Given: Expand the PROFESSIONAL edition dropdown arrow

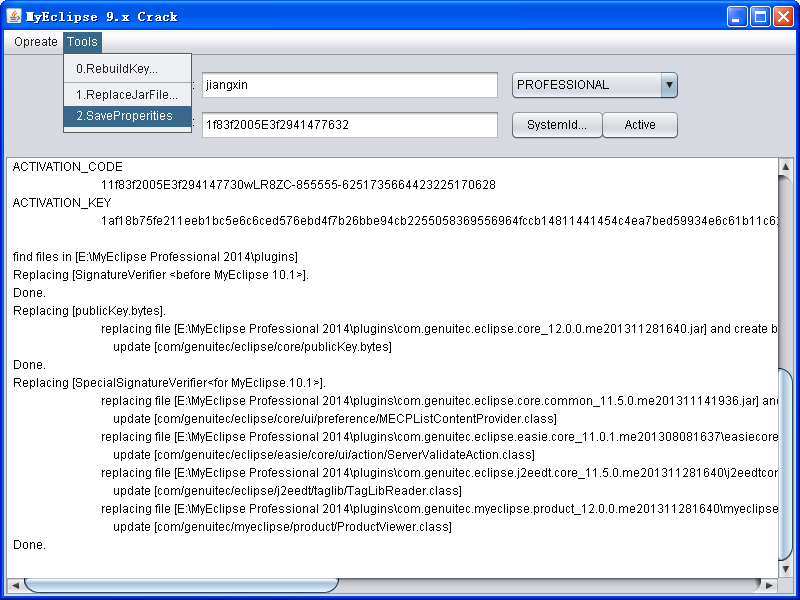Looking at the screenshot, I should [669, 85].
